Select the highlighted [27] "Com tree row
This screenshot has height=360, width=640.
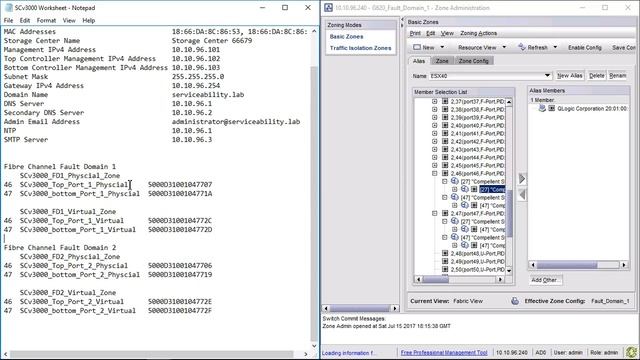[492, 189]
